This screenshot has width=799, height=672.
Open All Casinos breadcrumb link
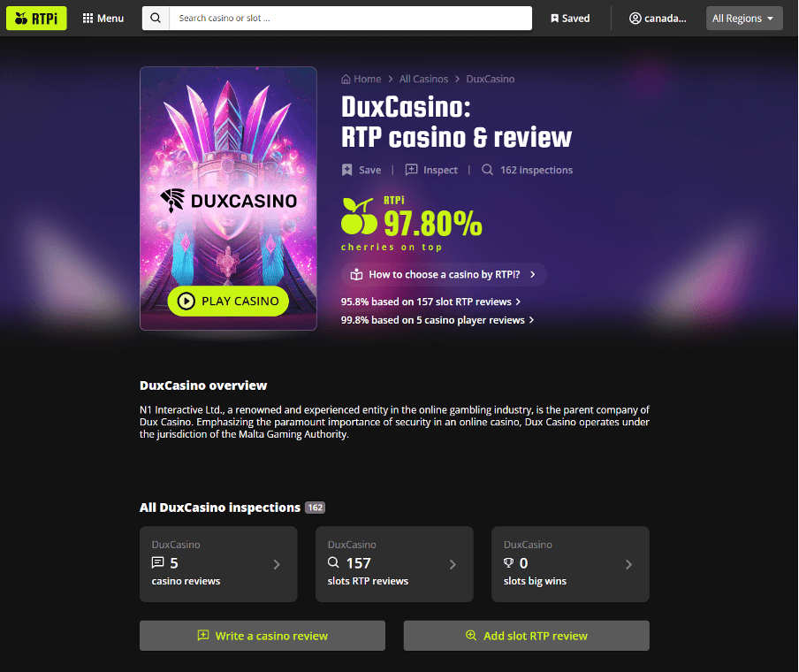[x=423, y=79]
